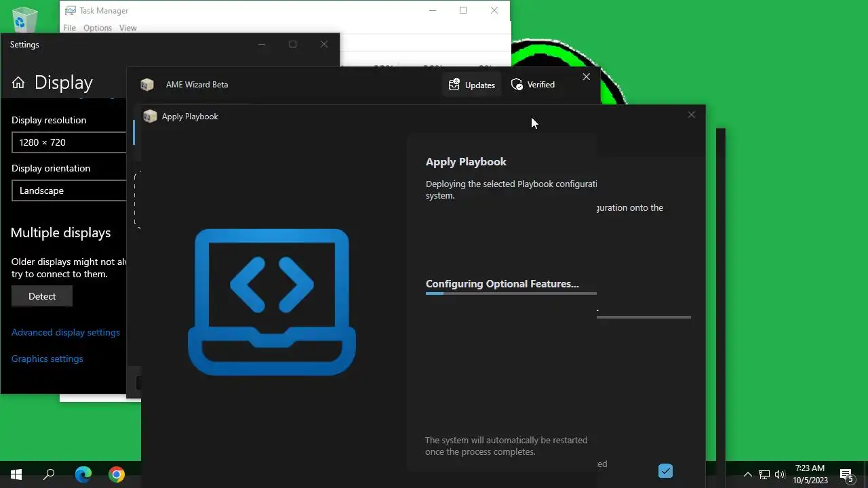868x488 pixels.
Task: Open the Display orientation dropdown in Settings
Action: coord(69,190)
